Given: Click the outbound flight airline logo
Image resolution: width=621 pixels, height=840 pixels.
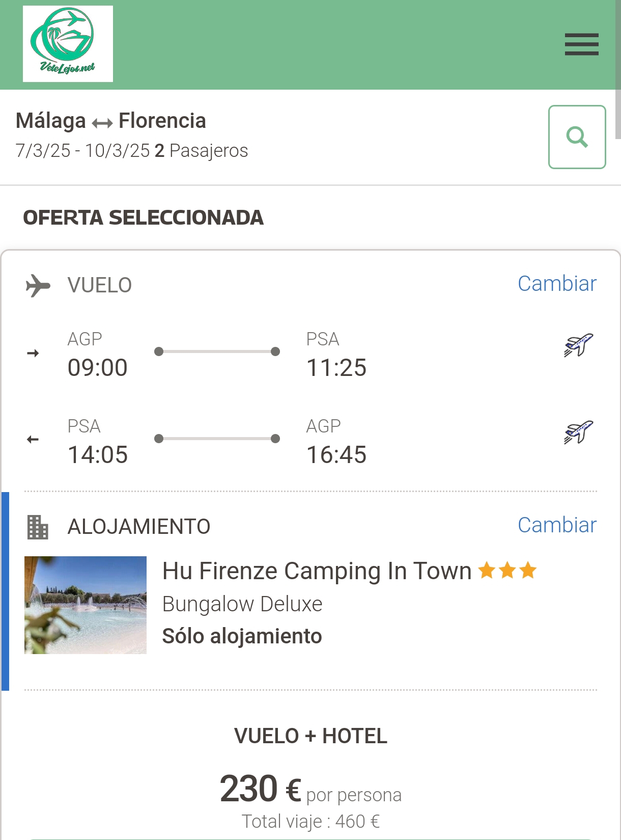Looking at the screenshot, I should 579,345.
